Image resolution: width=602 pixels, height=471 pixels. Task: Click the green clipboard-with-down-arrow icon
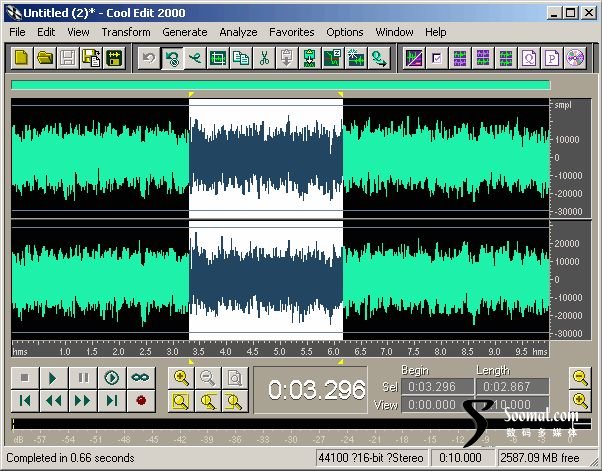pos(309,58)
